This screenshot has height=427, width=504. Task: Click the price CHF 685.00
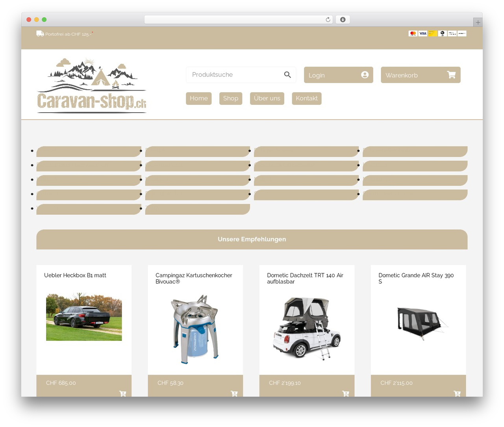click(x=61, y=383)
